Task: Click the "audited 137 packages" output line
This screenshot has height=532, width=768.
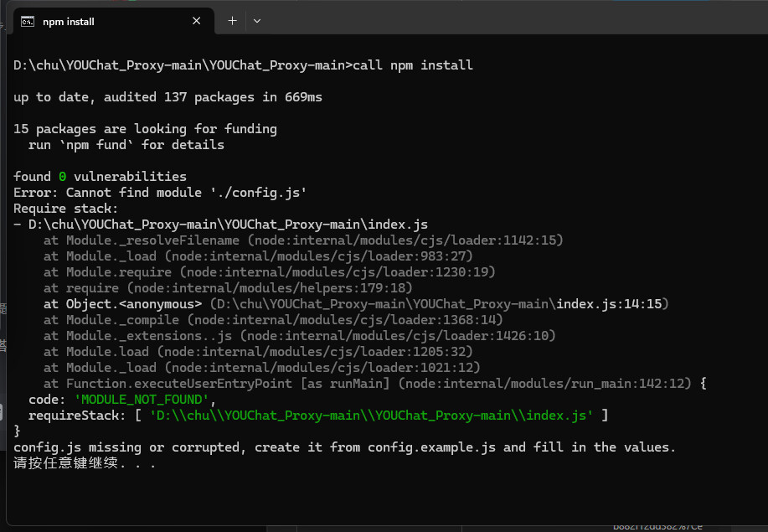Action: (x=168, y=97)
